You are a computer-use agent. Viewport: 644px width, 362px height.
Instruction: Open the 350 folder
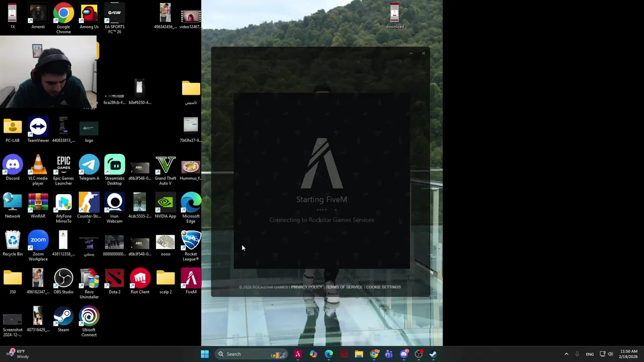click(13, 282)
